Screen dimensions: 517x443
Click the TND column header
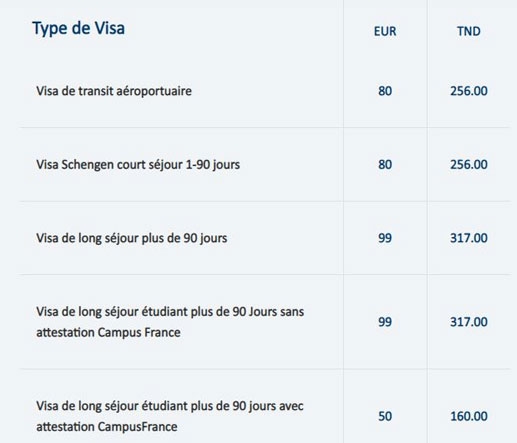[x=469, y=31]
